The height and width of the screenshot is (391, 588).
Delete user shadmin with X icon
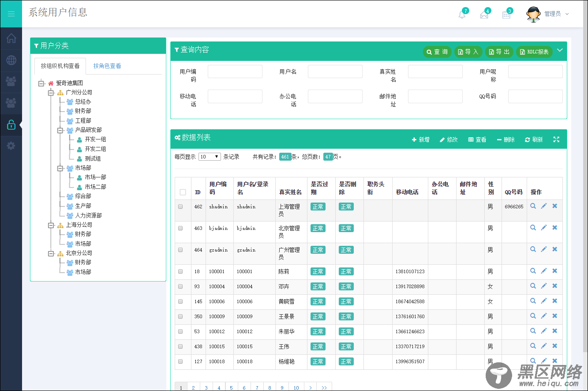[x=554, y=206]
